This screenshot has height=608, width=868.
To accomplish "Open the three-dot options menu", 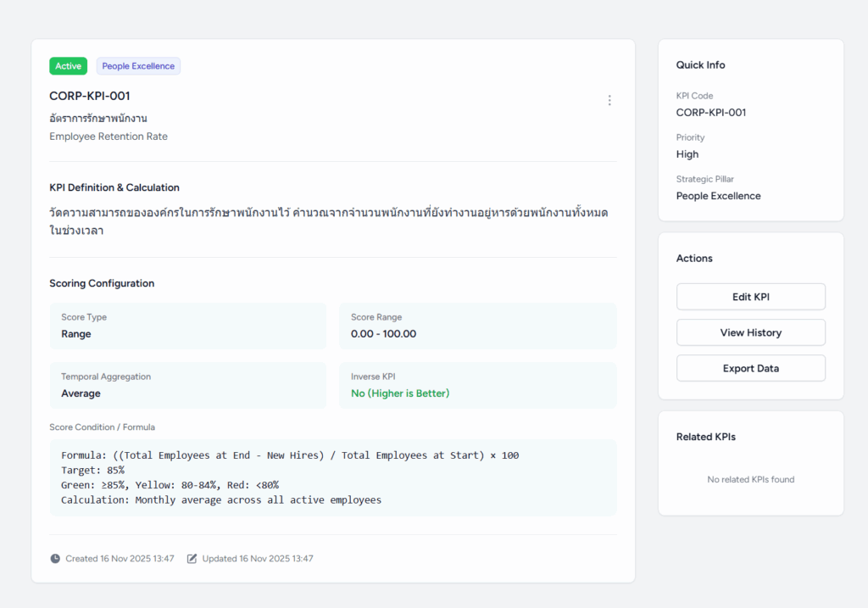I will coord(609,100).
